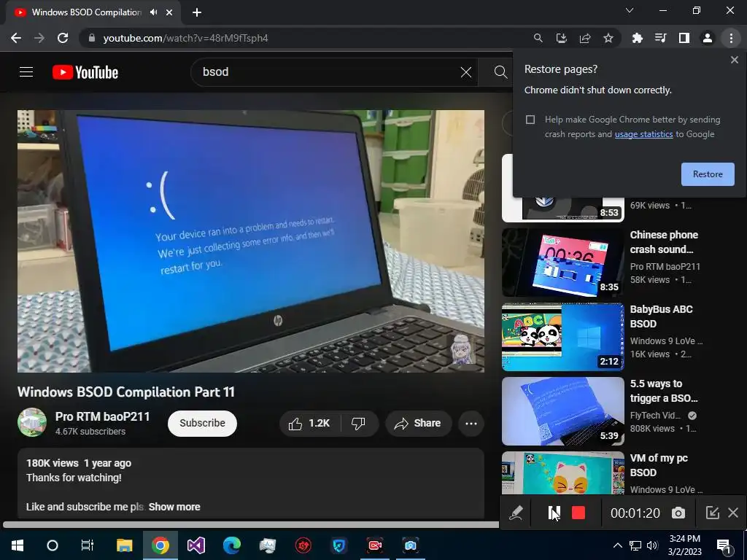Go back to the previous page

[x=16, y=38]
